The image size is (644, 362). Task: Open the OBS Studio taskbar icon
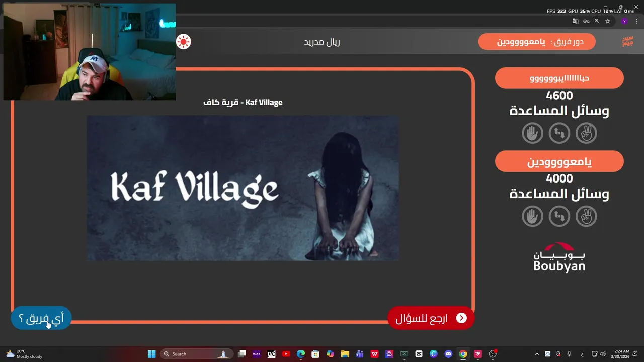[493, 354]
